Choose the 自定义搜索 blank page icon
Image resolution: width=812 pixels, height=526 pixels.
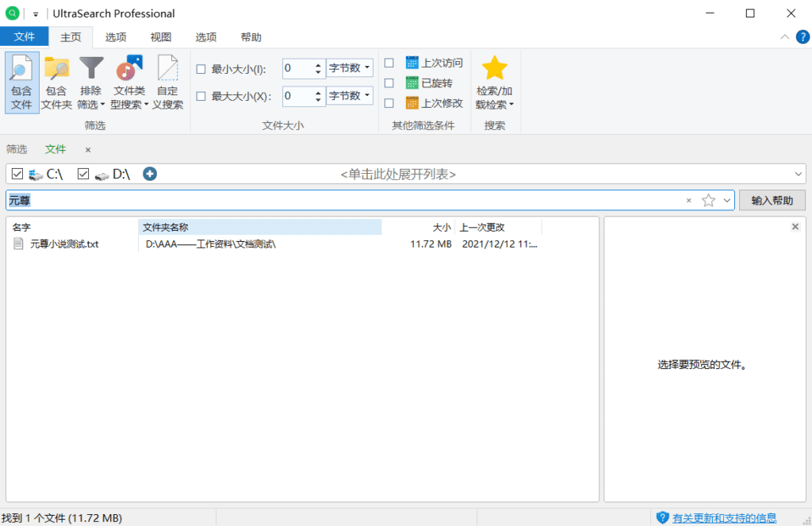[x=167, y=68]
